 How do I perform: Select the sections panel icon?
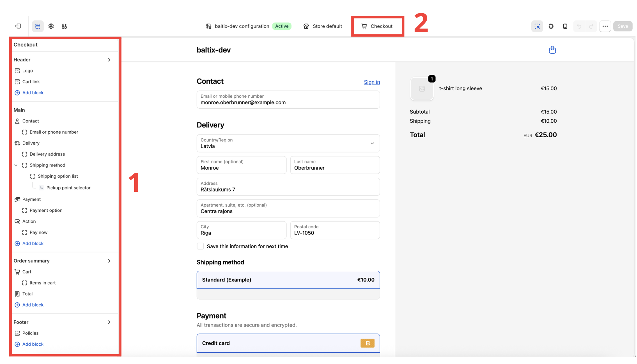[x=38, y=26]
